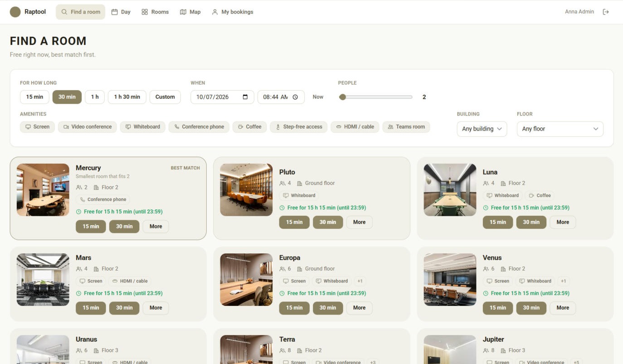Click the People slider handle
Viewport: 623px width, 364px height.
click(343, 97)
